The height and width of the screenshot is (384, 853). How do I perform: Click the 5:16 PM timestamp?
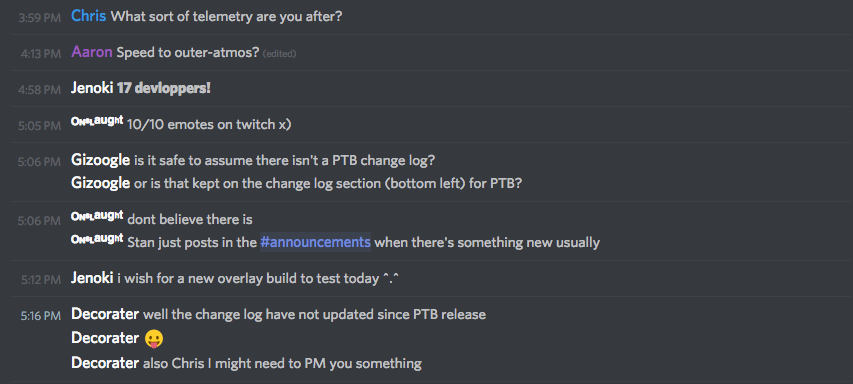(41, 315)
